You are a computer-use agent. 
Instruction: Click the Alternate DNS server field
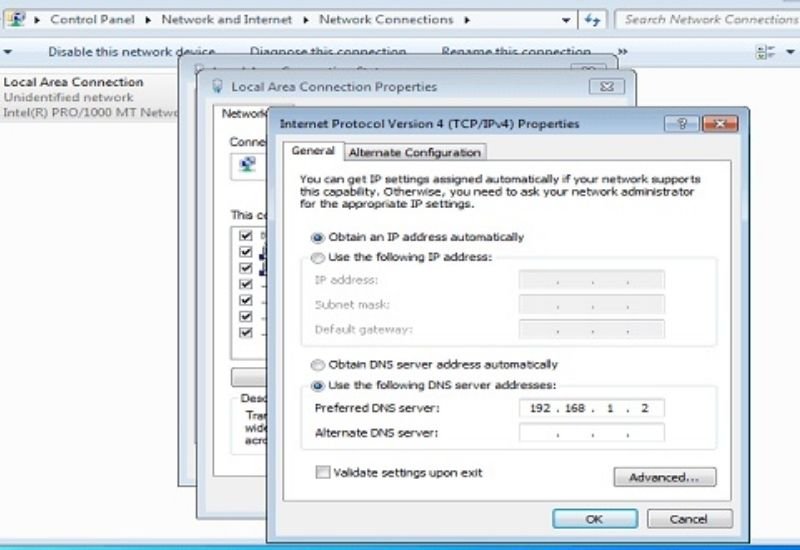click(x=592, y=433)
